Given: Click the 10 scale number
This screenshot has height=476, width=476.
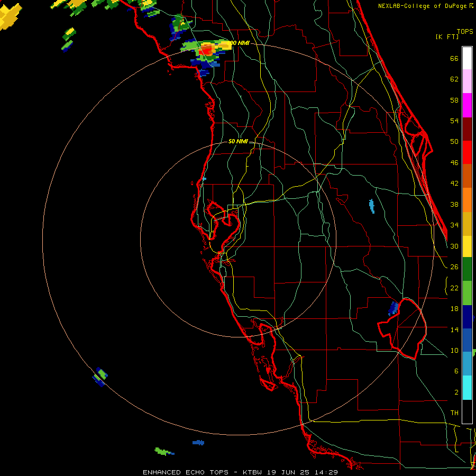Looking at the screenshot, I should 454,350.
